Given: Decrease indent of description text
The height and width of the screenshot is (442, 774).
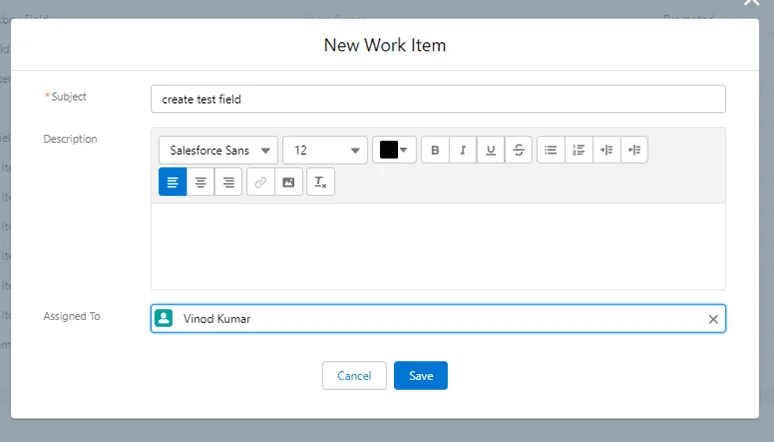Looking at the screenshot, I should [x=634, y=150].
